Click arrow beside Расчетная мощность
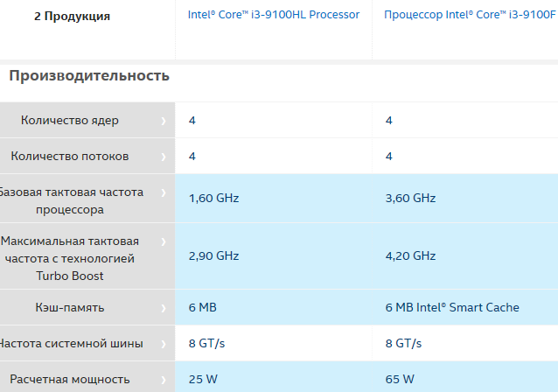This screenshot has height=392, width=558. (164, 380)
